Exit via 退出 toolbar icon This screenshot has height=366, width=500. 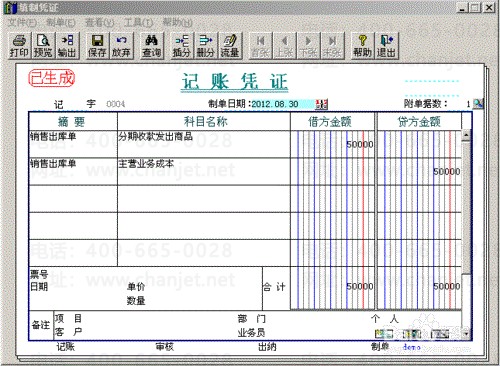pos(387,46)
